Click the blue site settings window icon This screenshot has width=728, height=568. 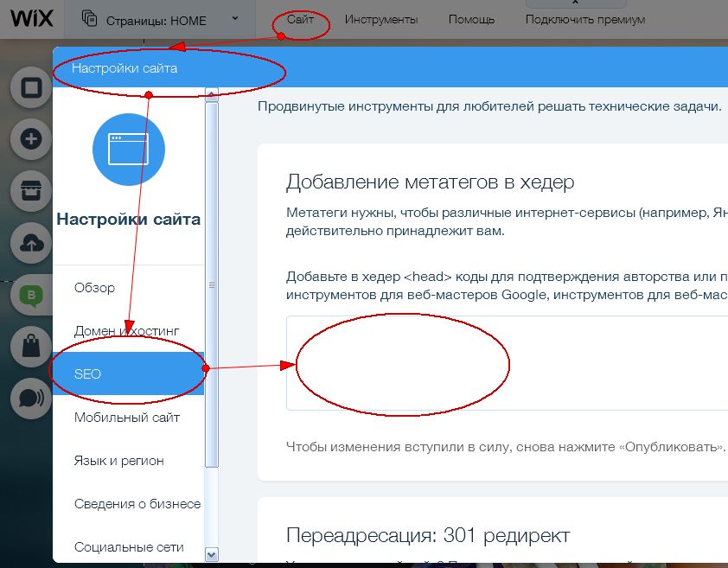129,149
